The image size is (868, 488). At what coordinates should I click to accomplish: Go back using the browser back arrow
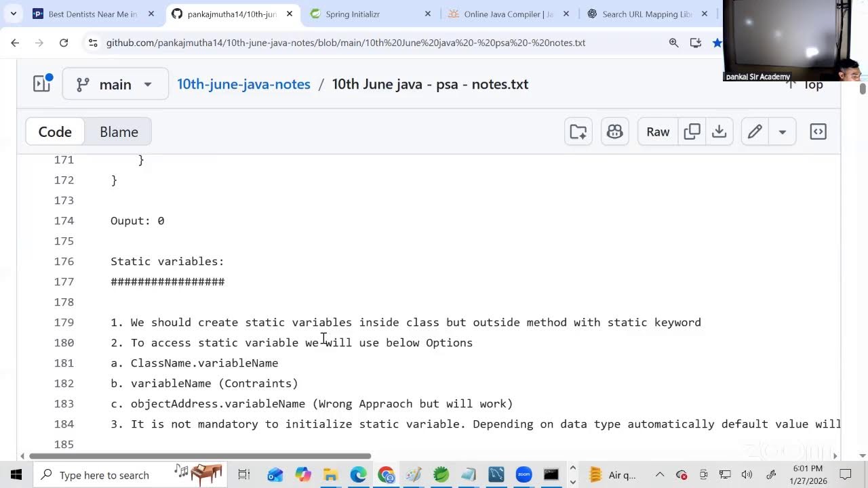click(x=15, y=43)
